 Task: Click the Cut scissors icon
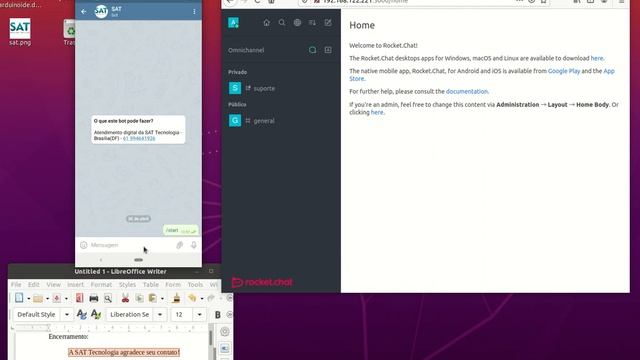click(x=125, y=298)
